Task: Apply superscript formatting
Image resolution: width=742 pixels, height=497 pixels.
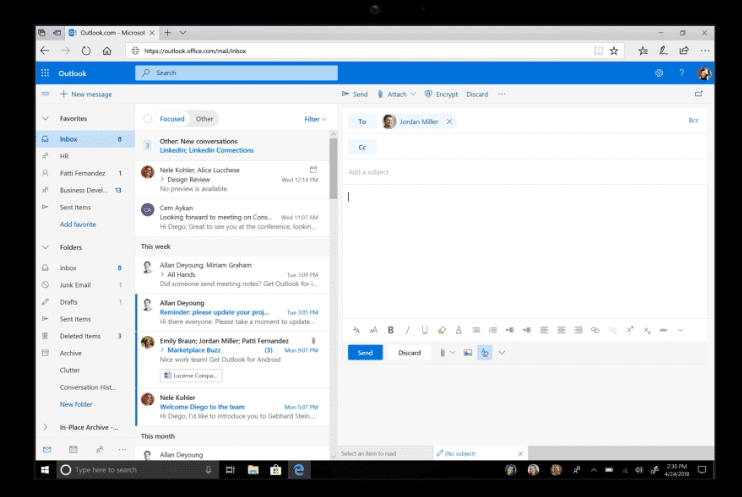Action: (x=630, y=330)
